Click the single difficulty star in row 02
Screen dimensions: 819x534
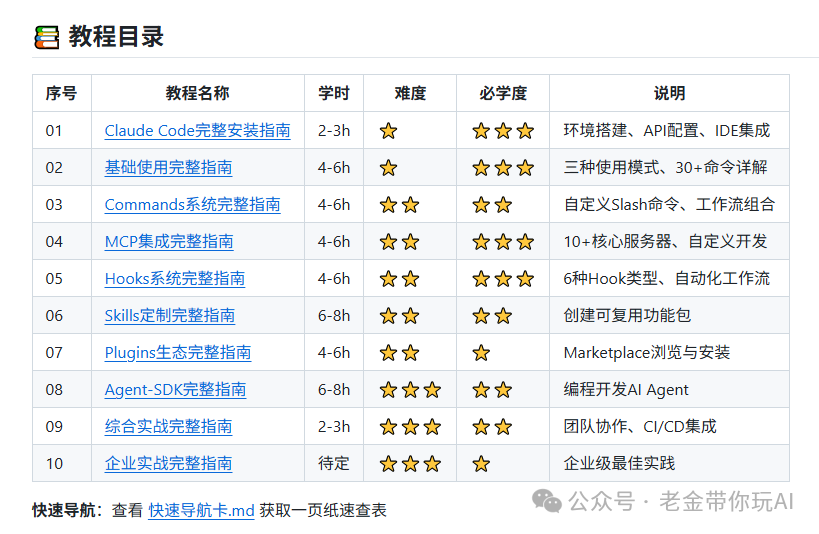(x=388, y=168)
